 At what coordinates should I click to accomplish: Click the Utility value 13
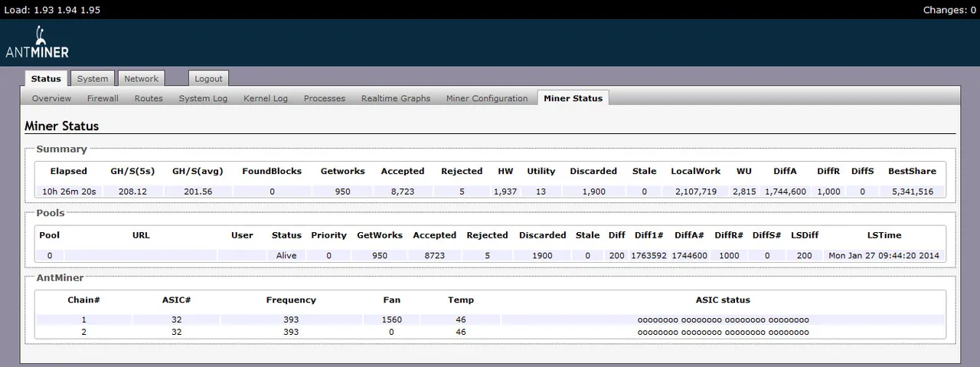pyautogui.click(x=541, y=192)
